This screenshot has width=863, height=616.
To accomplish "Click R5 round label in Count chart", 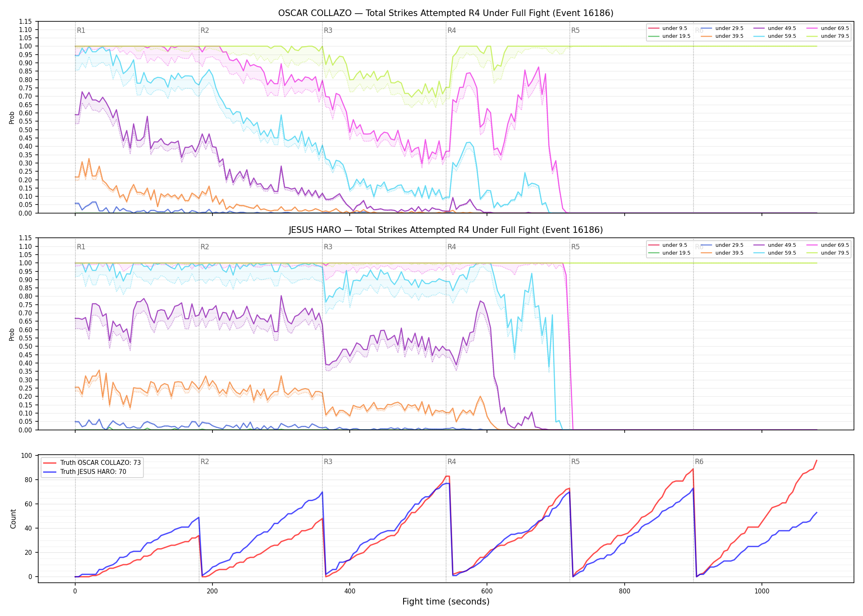I will coord(575,462).
